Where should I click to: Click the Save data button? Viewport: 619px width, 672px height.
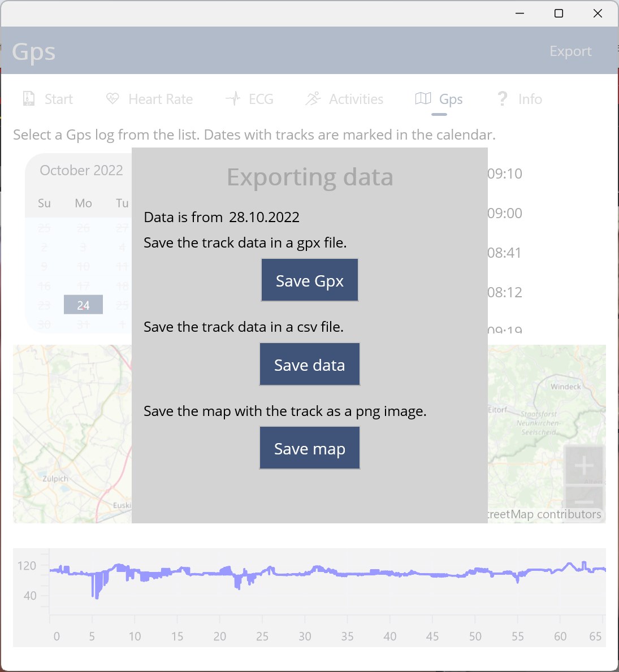310,365
